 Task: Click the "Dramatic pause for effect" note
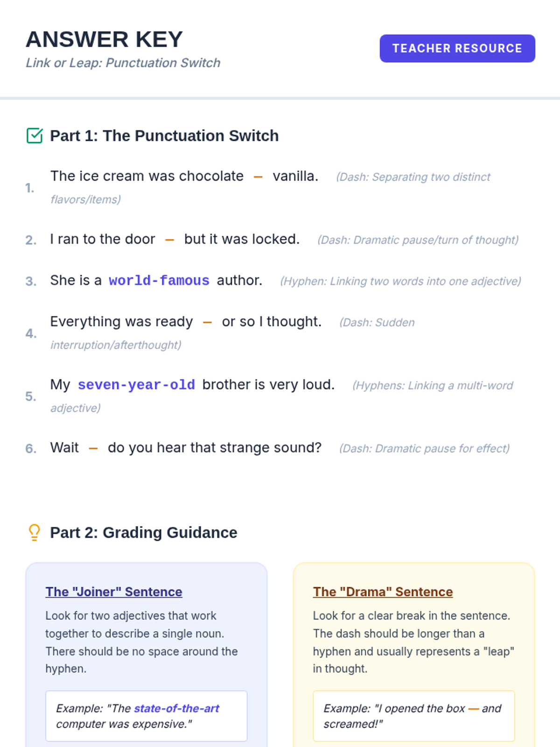(424, 449)
